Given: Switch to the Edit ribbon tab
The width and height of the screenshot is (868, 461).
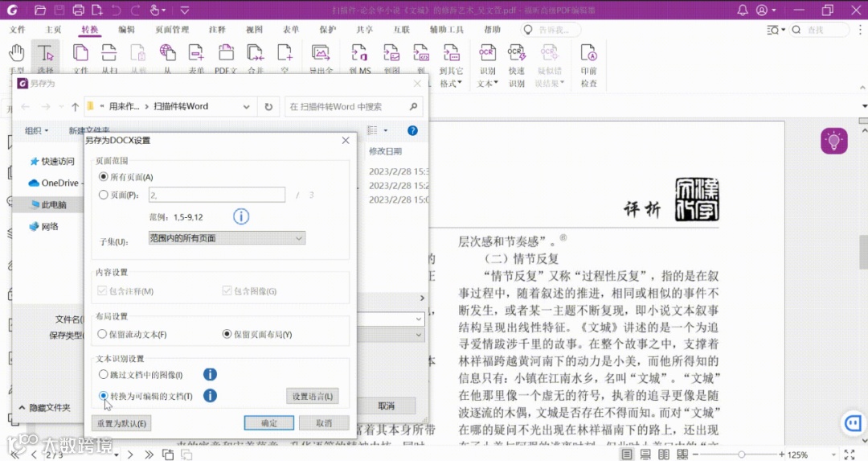Looking at the screenshot, I should point(126,30).
